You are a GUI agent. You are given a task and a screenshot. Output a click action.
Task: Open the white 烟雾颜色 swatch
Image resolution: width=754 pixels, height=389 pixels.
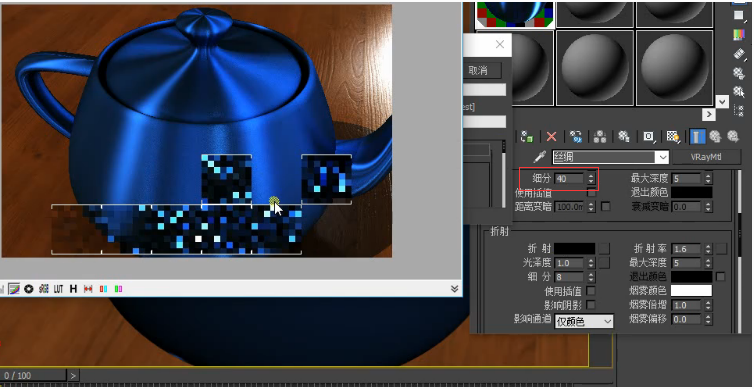(x=691, y=290)
